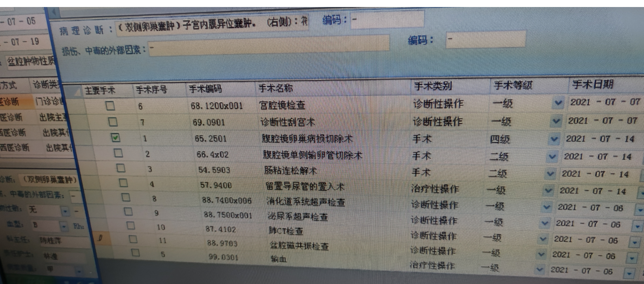Tick the 主要手术 checkbox for 腹腔镜单侧输卵管切除术
Screen dimensions: 644x284
tap(119, 153)
